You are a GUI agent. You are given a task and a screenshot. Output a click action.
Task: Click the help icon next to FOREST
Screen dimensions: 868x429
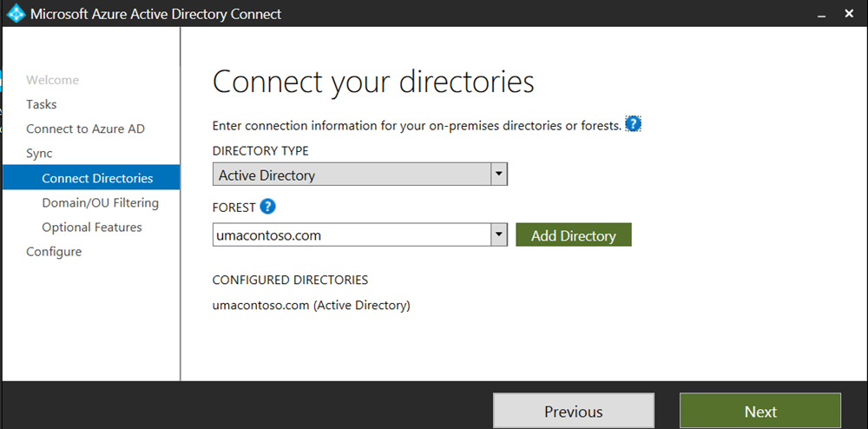click(x=268, y=207)
